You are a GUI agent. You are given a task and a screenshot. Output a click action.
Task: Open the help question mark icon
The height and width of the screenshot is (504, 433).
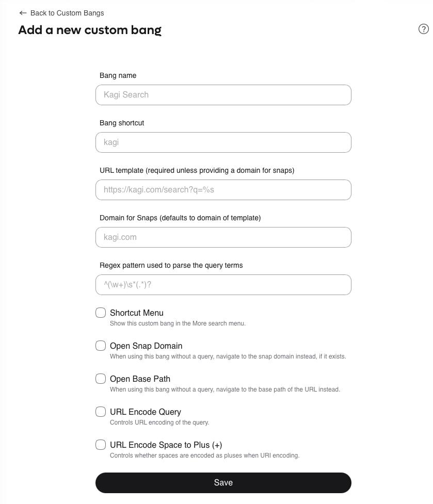pos(424,28)
